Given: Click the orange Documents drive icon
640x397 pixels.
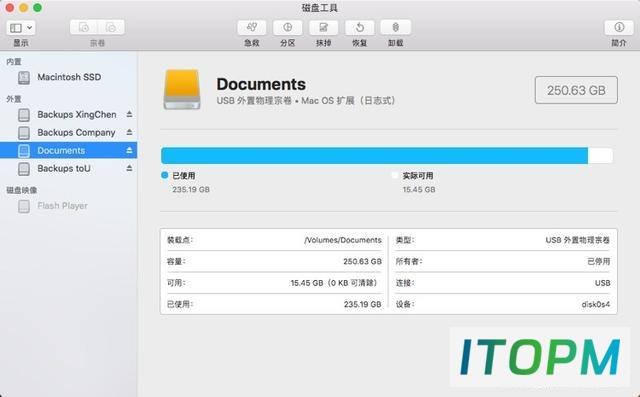Looking at the screenshot, I should (x=182, y=89).
